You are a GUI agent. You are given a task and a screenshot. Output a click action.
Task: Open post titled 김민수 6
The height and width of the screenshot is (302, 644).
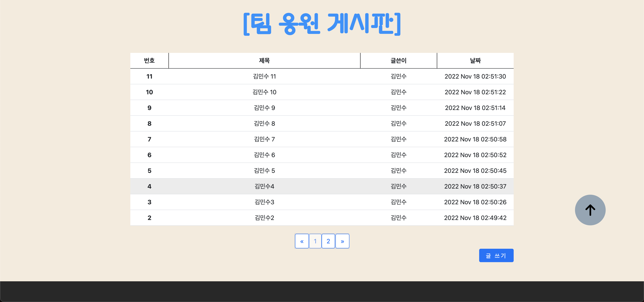(264, 155)
